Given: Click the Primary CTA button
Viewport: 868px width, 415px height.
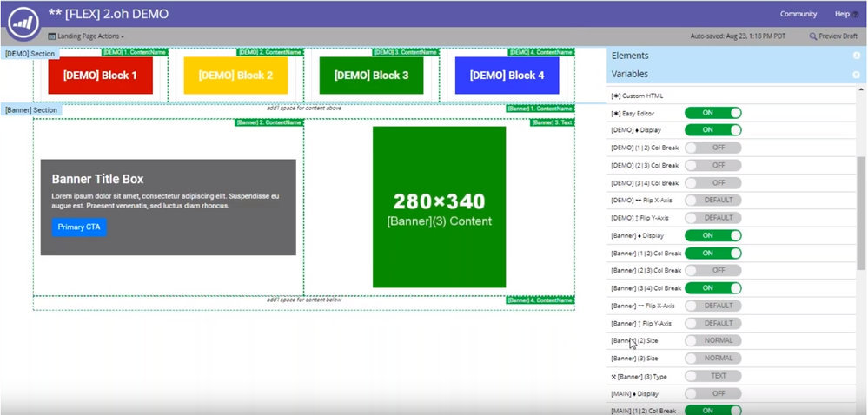Looking at the screenshot, I should (x=79, y=227).
